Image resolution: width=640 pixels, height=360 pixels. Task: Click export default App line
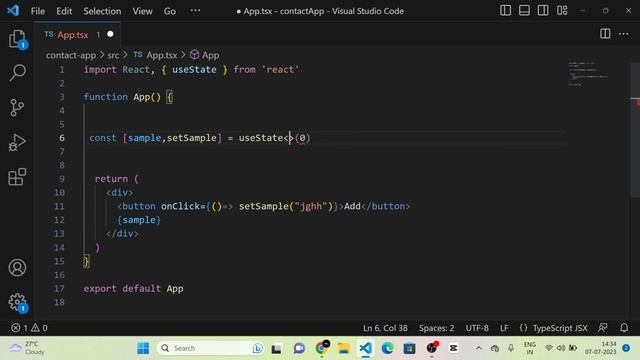[x=133, y=289]
